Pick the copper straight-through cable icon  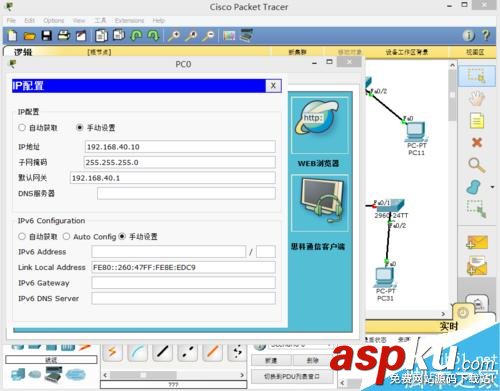point(162,352)
